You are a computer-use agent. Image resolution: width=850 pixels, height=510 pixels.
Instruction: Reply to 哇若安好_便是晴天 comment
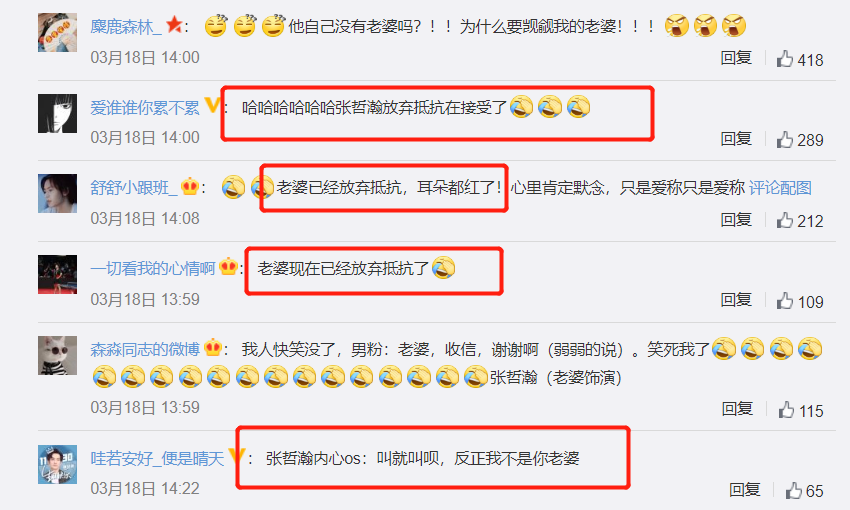tap(744, 489)
